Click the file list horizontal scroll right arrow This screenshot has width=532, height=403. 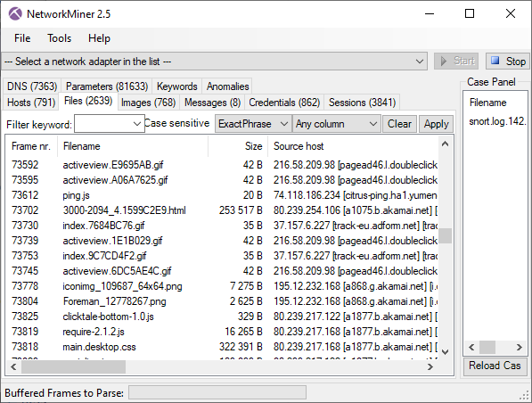point(430,367)
